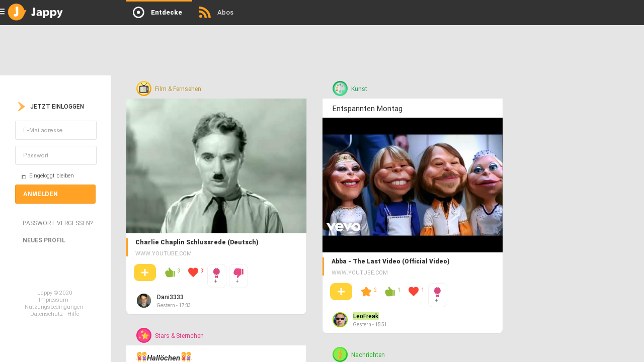Open the Impressum footer link

tap(53, 300)
